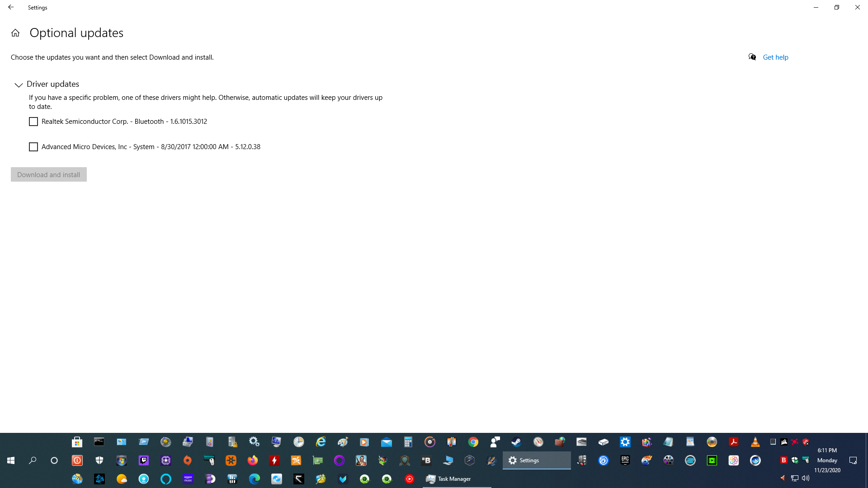Check the Realtek Bluetooth driver checkbox
This screenshot has height=488, width=868.
tap(33, 122)
